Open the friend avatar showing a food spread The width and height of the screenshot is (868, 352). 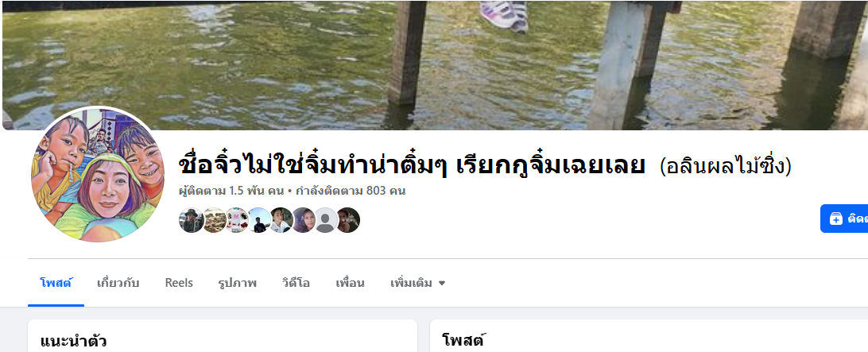pos(215,220)
